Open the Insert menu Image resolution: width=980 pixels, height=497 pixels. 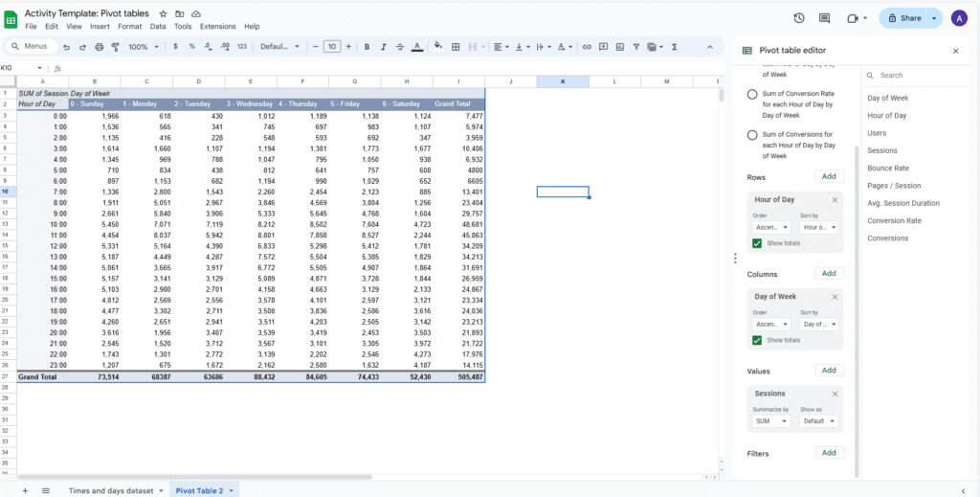[100, 27]
